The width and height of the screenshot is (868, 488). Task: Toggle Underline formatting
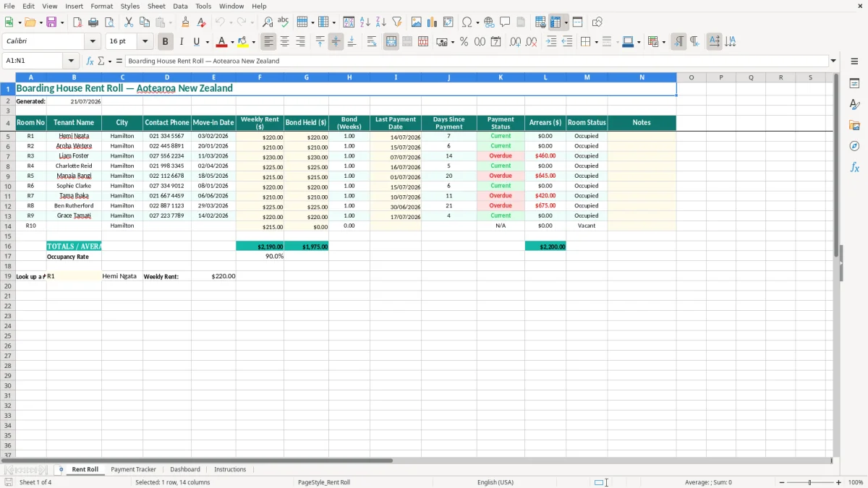tap(196, 42)
